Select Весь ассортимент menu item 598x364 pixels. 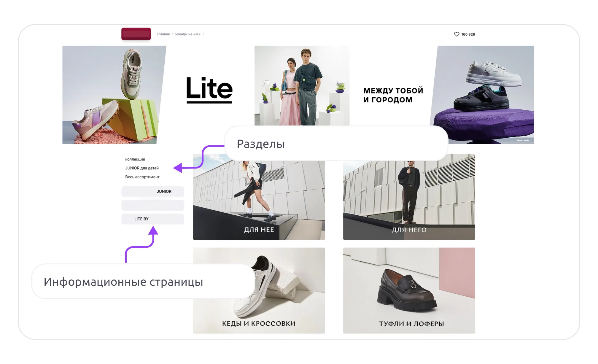[142, 177]
